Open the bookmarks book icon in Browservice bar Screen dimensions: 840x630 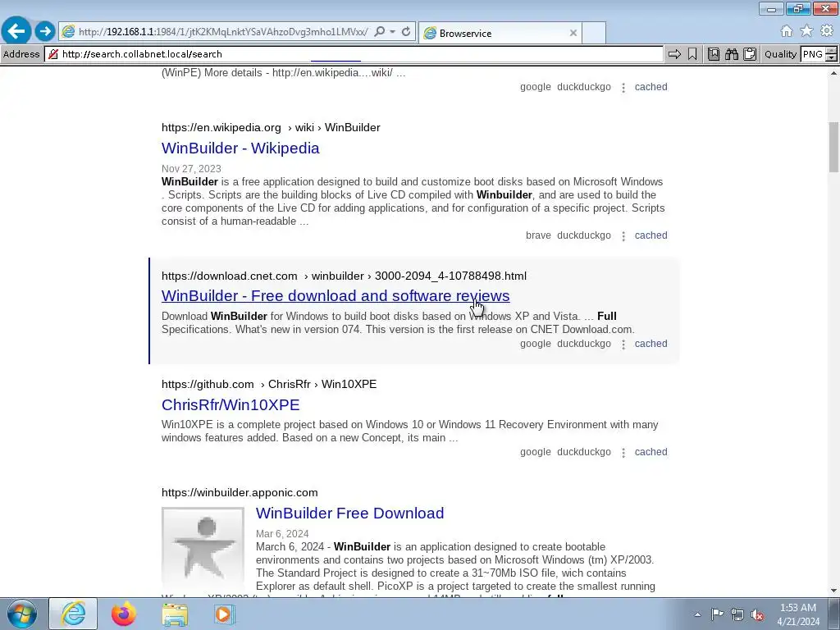point(714,54)
